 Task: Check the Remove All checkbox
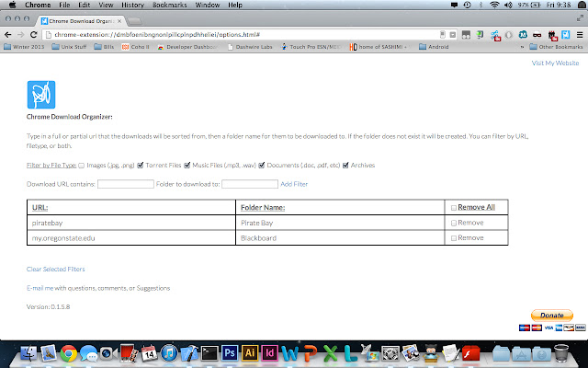[x=454, y=208]
